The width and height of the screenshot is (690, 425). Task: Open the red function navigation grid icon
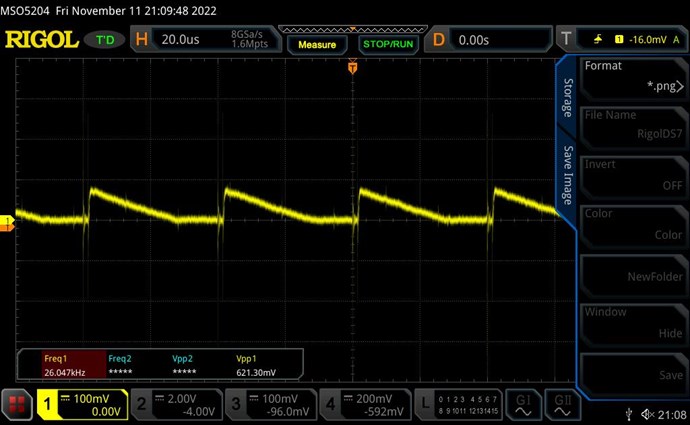(x=17, y=404)
